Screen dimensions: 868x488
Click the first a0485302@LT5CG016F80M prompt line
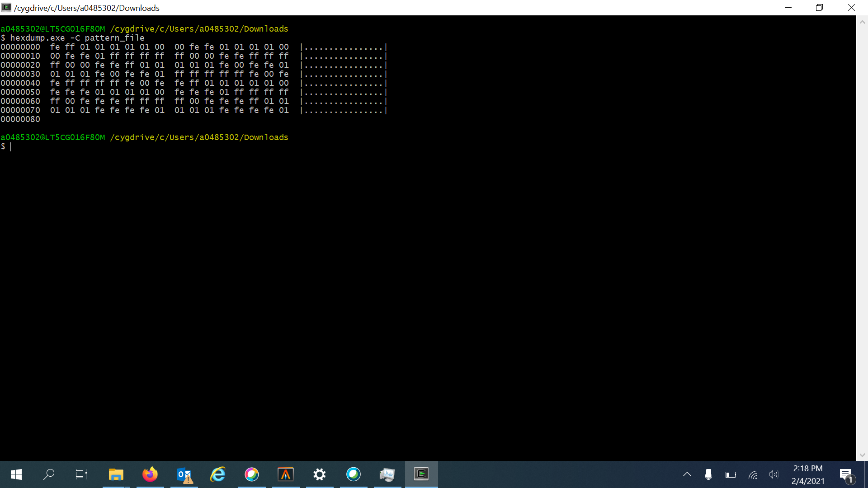point(144,29)
